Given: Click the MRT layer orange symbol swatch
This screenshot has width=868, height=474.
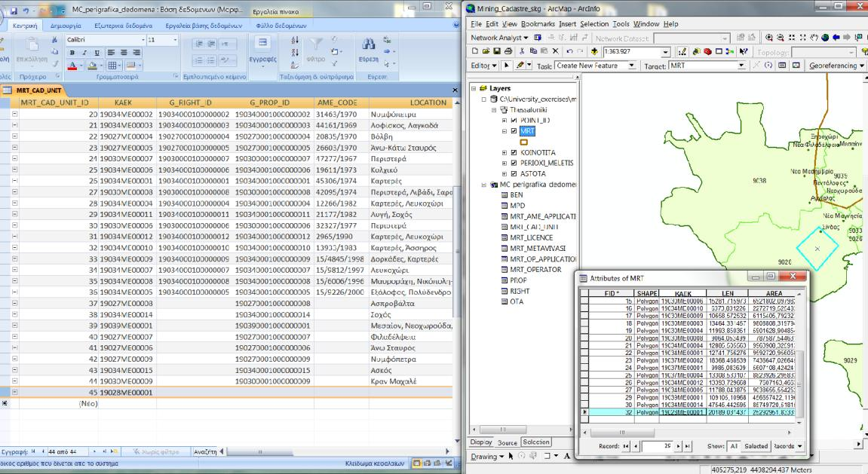Looking at the screenshot, I should point(523,142).
